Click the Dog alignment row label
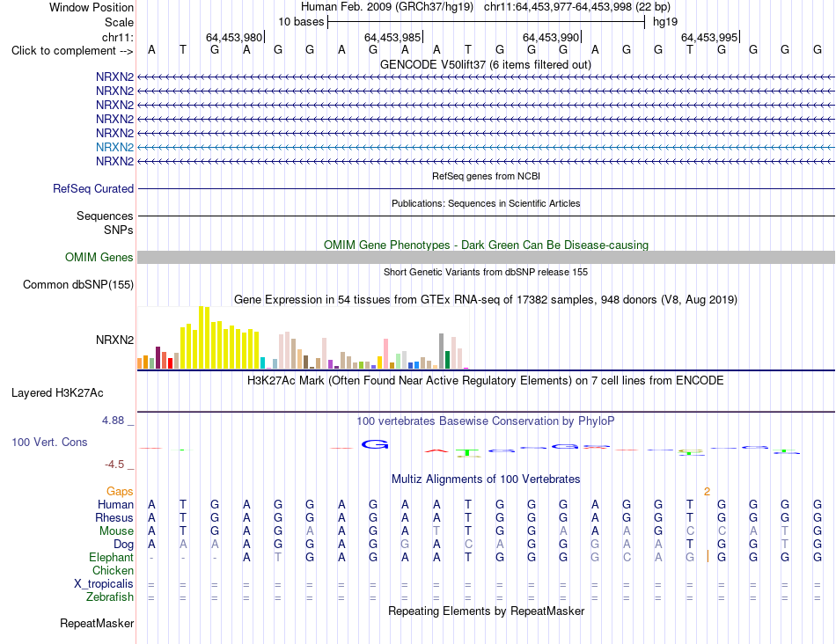 click(124, 545)
